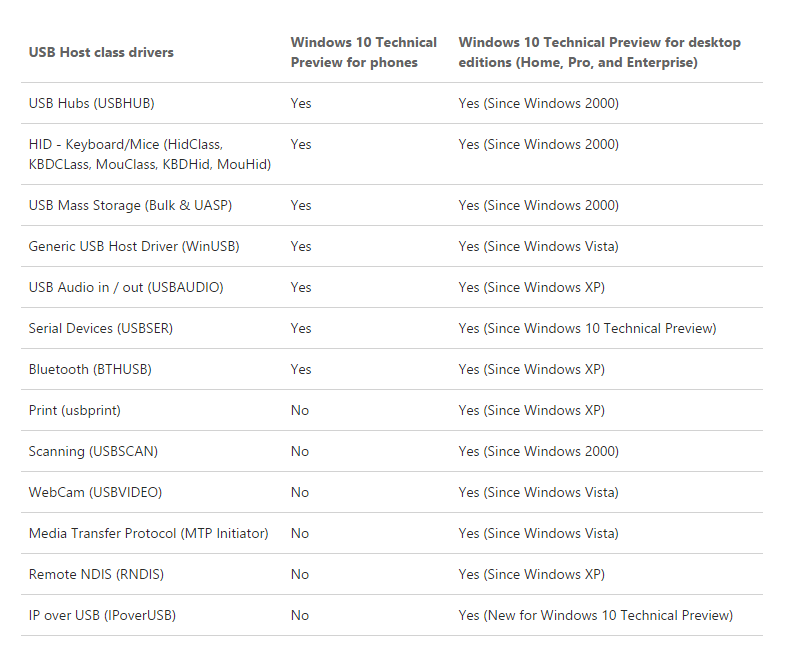The width and height of the screenshot is (790, 651).
Task: Click "Yes (Since Windows 10 Technical Preview)" cell
Action: 587,329
